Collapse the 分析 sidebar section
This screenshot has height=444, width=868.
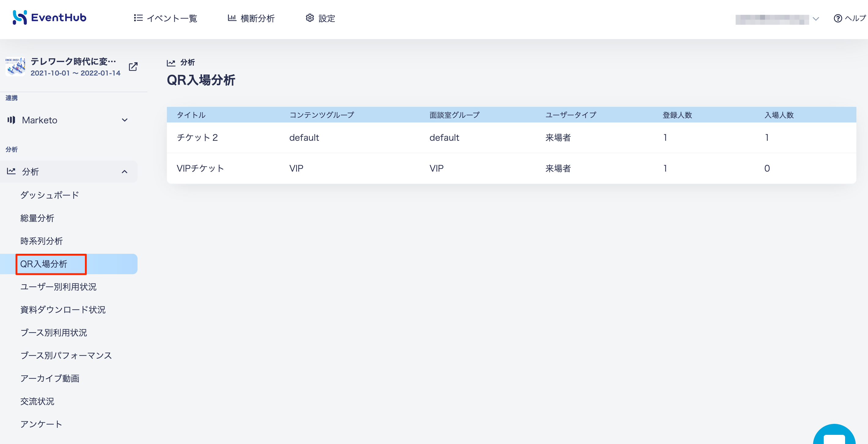point(125,172)
